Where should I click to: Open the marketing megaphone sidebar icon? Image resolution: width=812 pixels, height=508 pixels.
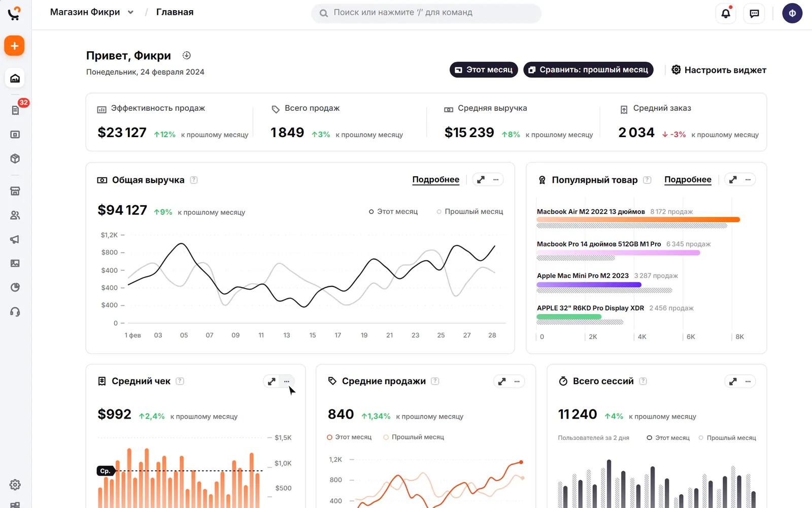(15, 239)
